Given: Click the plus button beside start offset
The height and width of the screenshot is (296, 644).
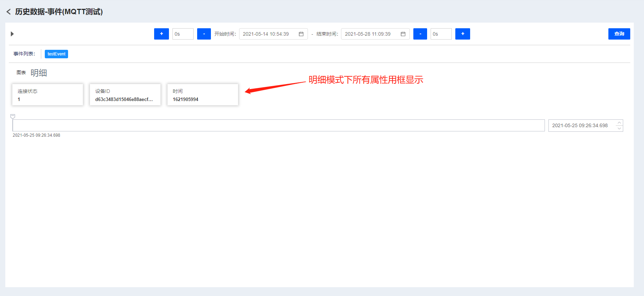Looking at the screenshot, I should pos(162,34).
